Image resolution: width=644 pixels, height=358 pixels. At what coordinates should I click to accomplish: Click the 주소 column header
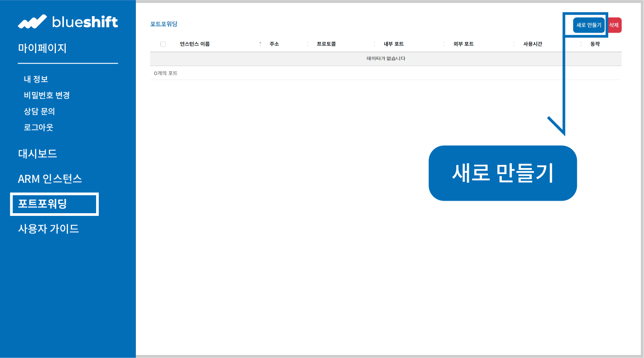(274, 44)
